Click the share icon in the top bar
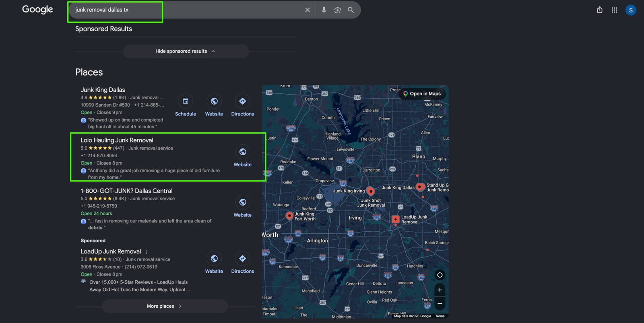The height and width of the screenshot is (323, 644). (x=600, y=10)
